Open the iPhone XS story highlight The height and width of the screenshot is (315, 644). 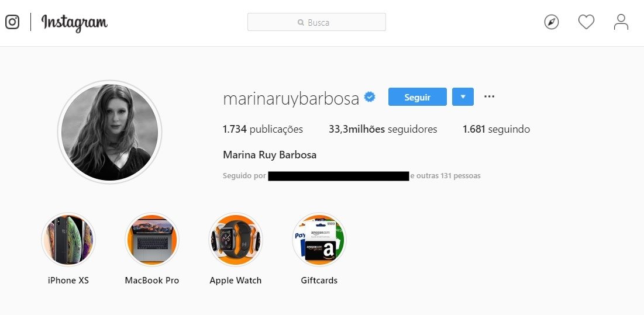click(x=68, y=240)
